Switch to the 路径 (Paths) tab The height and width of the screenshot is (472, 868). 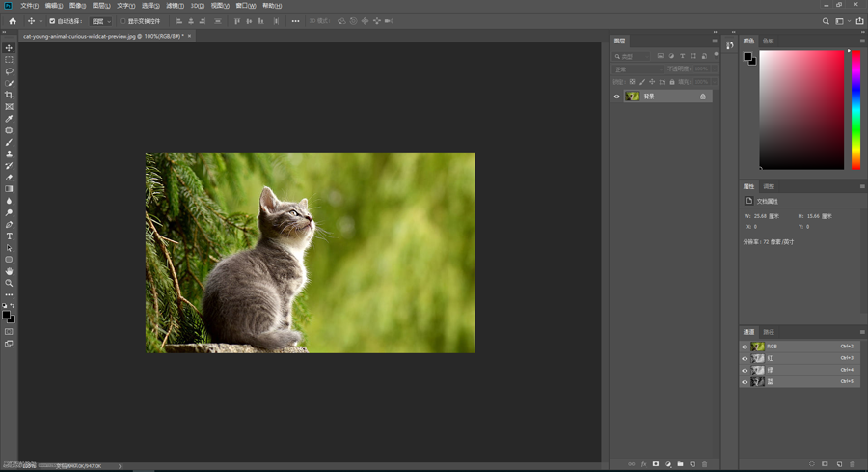[x=769, y=332]
